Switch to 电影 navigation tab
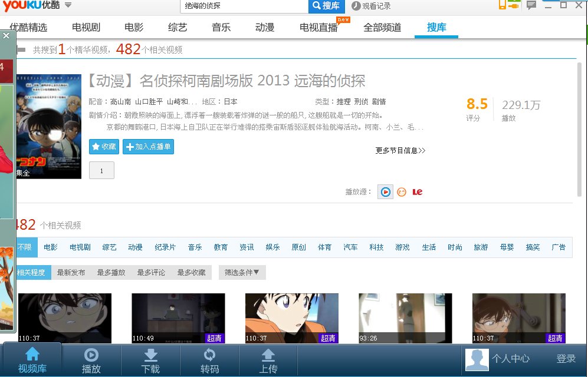The image size is (588, 377). [134, 27]
